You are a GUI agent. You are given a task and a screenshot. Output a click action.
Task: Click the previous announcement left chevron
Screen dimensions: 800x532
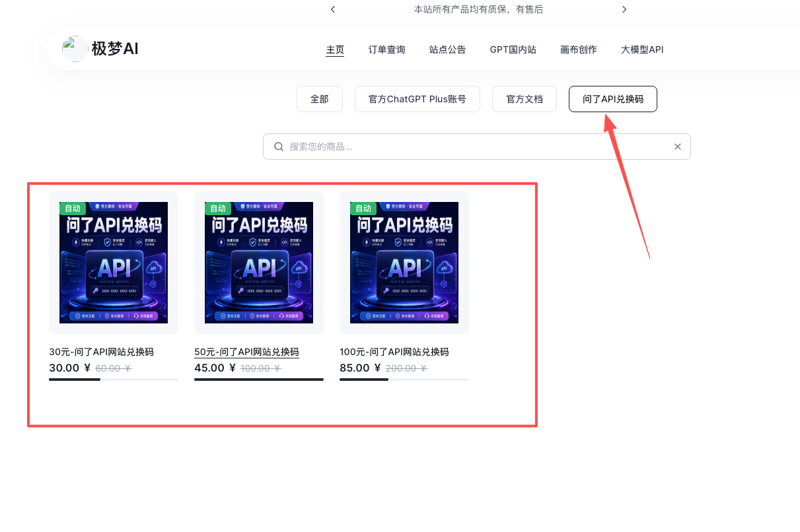click(333, 9)
